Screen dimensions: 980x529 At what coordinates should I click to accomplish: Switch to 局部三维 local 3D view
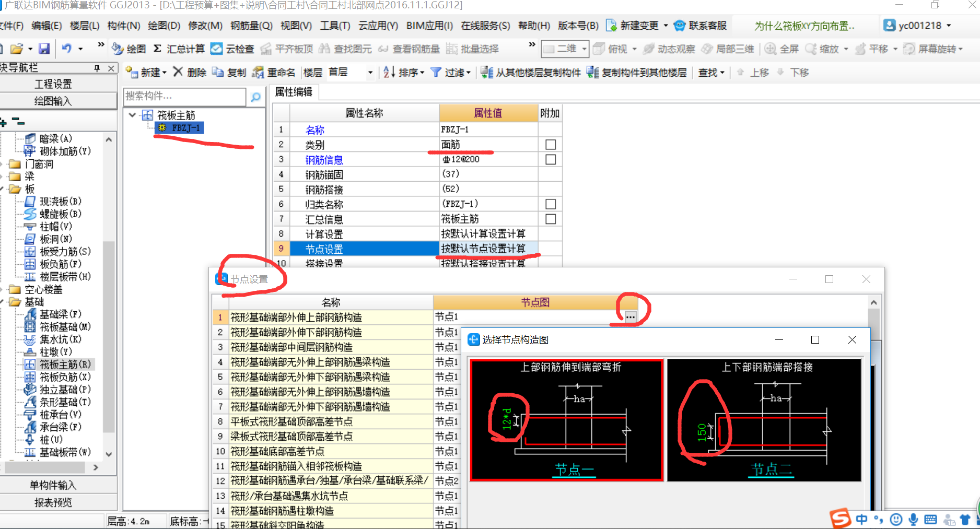coord(728,49)
